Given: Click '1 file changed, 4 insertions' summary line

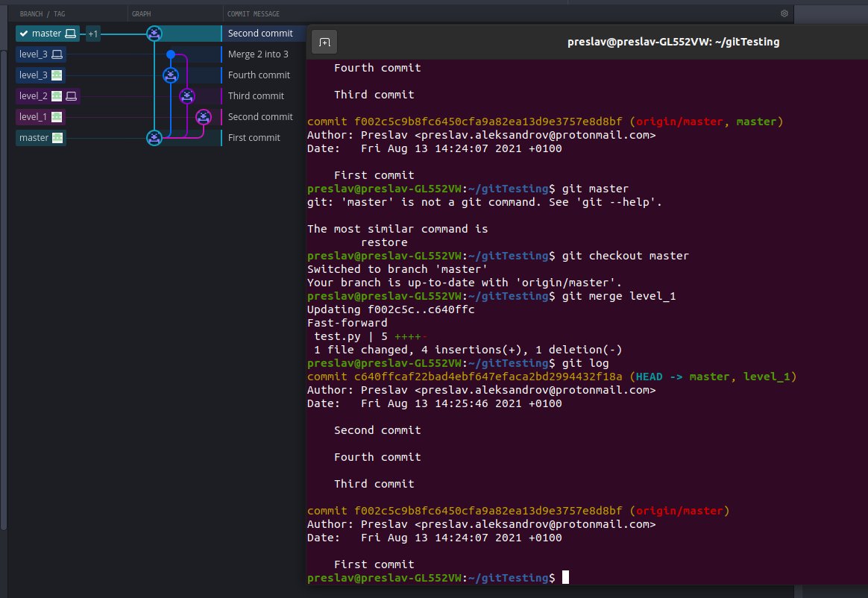Looking at the screenshot, I should 468,350.
